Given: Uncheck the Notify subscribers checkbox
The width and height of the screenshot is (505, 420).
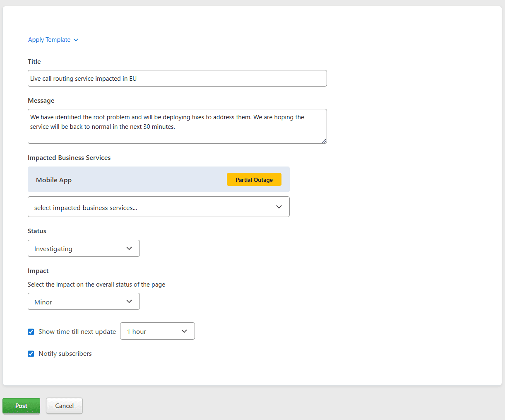Looking at the screenshot, I should pyautogui.click(x=31, y=354).
